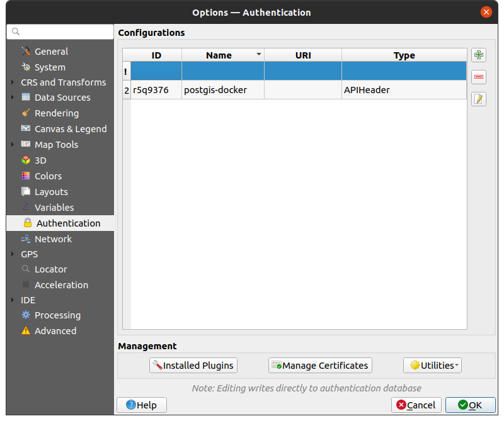Select the 3D settings section

click(x=40, y=160)
